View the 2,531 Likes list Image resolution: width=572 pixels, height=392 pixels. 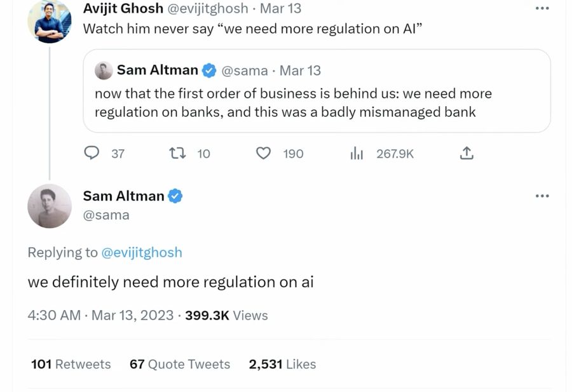[282, 364]
